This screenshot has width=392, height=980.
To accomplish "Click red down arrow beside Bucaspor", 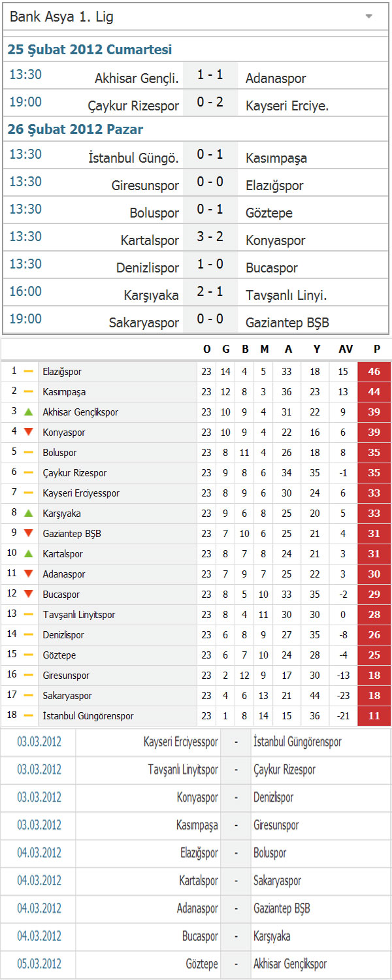I will 28,595.
